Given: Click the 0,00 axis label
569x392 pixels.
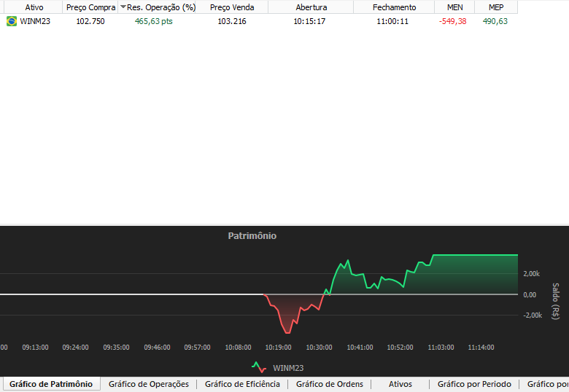Looking at the screenshot, I should (x=530, y=295).
